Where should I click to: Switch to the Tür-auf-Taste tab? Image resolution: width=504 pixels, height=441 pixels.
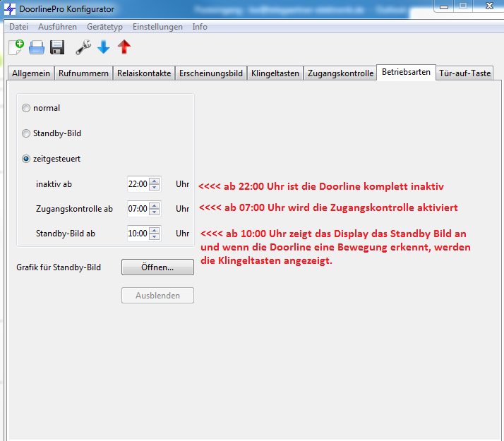(x=464, y=73)
